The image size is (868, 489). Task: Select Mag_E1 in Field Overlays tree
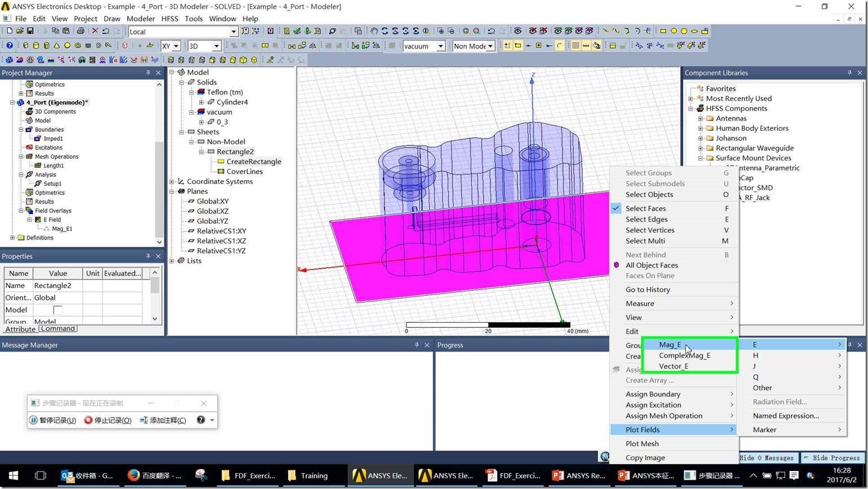(x=62, y=229)
